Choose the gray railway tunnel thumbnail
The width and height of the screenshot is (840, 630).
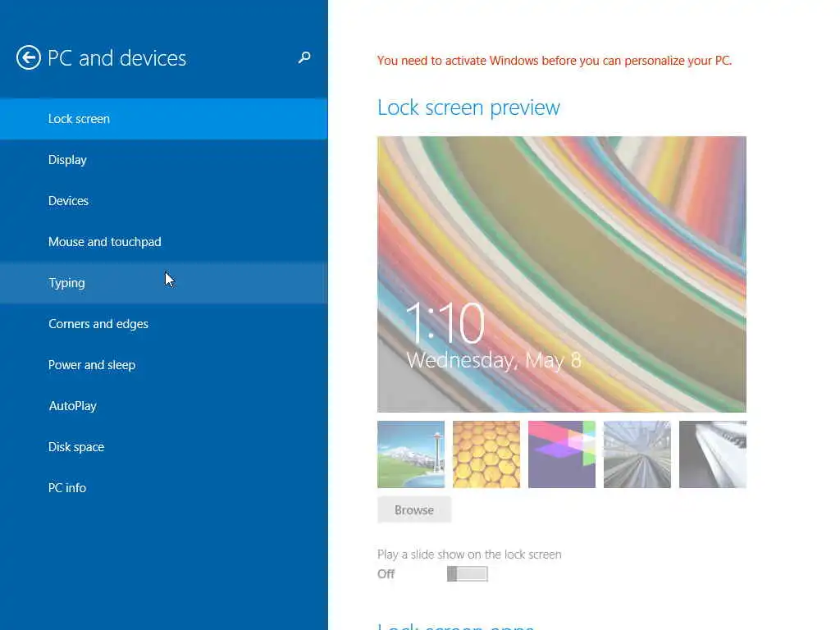point(637,454)
